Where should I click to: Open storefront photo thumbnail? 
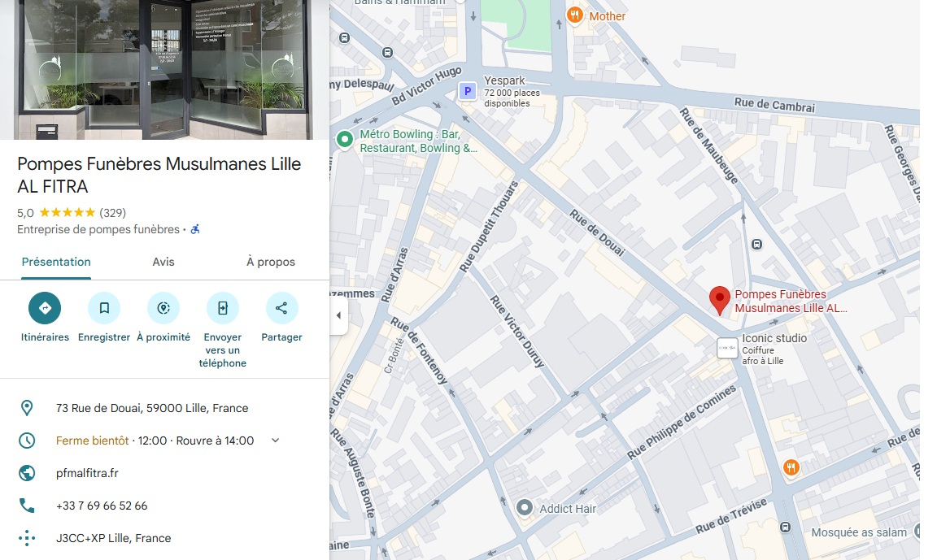[164, 69]
